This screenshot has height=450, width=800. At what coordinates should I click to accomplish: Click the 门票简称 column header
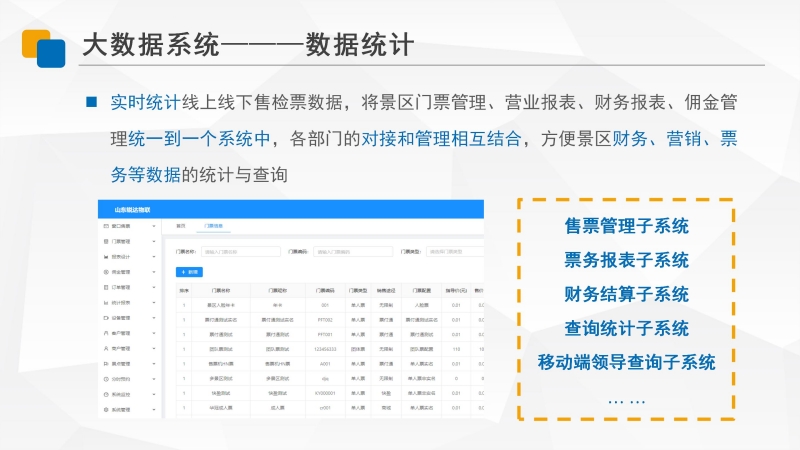click(x=278, y=290)
